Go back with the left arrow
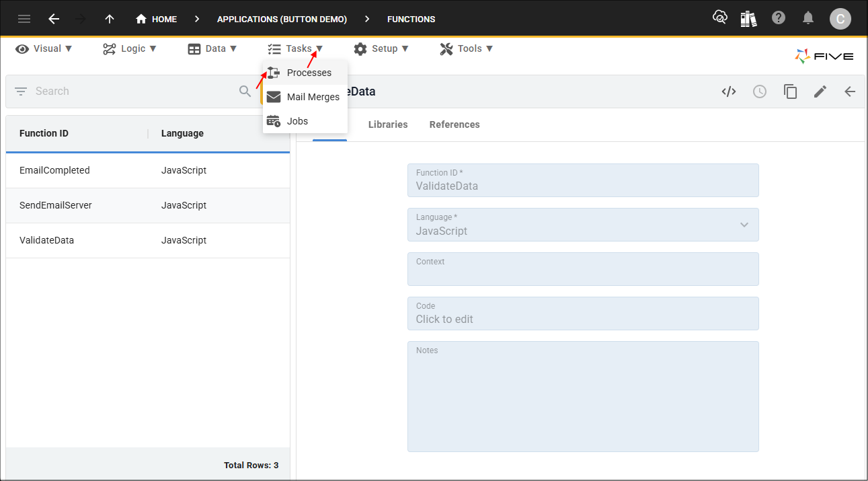 point(54,19)
